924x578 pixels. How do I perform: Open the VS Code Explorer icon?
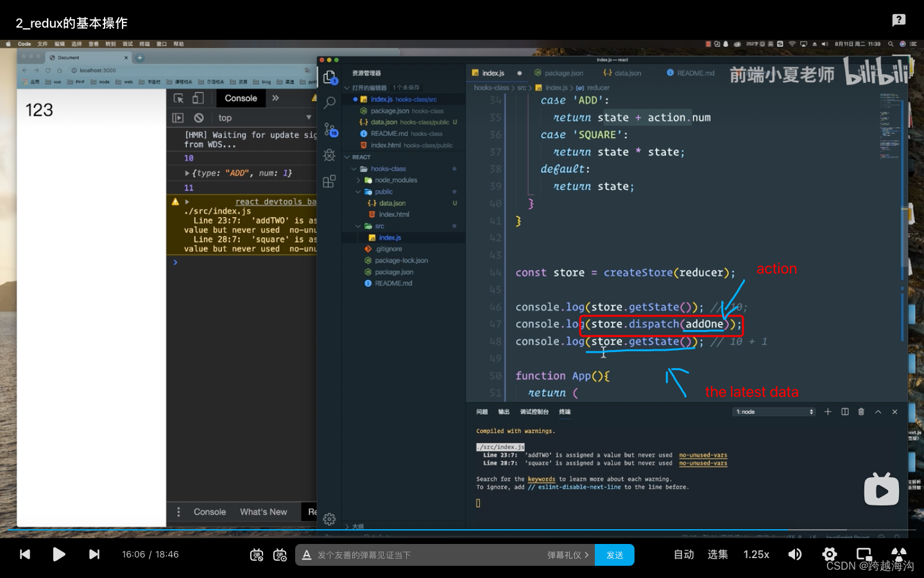pyautogui.click(x=330, y=77)
